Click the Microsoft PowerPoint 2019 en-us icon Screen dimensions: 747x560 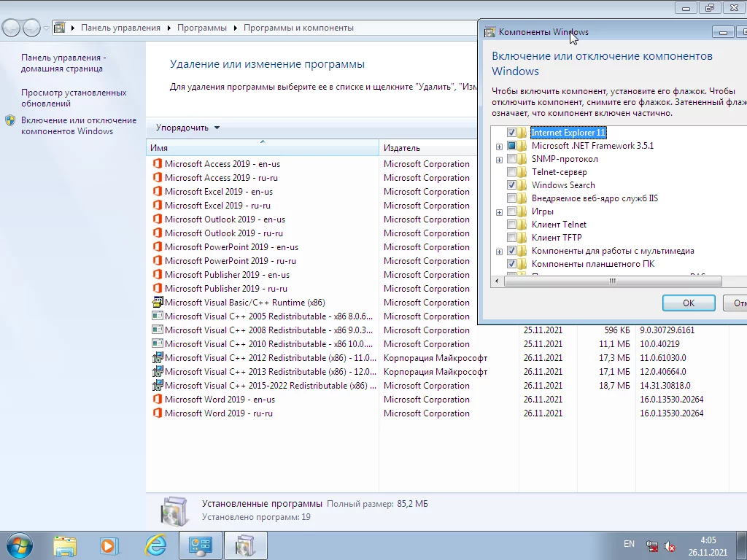158,246
